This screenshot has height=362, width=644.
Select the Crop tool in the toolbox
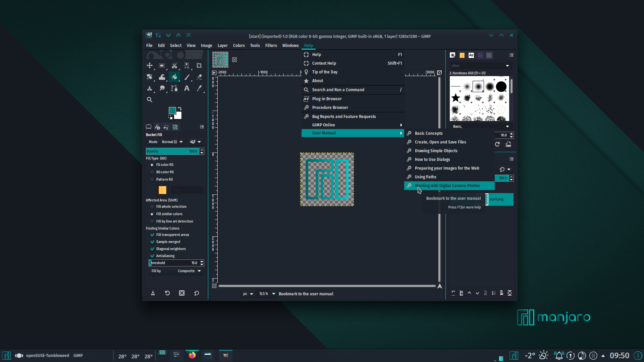click(x=199, y=65)
